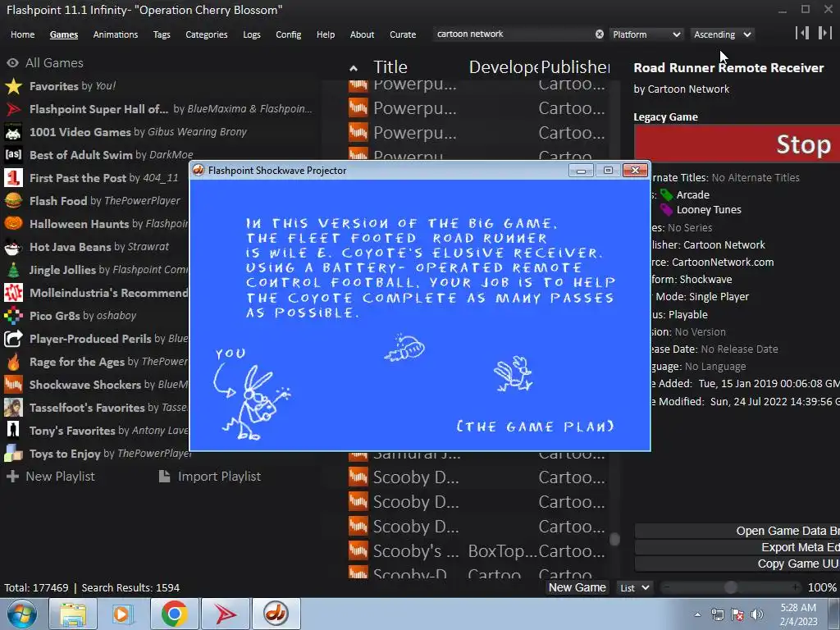The image size is (840, 630).
Task: Select the Flash Food burger icon
Action: (13, 201)
